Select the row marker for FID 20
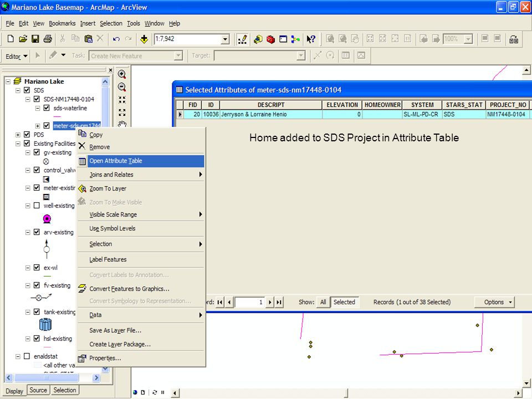The width and height of the screenshot is (532, 399). [180, 114]
